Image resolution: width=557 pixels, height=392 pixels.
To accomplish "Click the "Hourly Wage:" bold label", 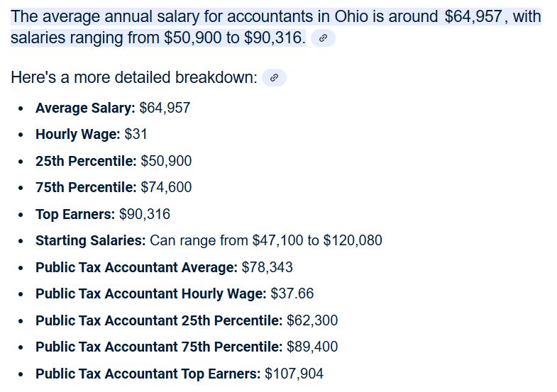I will [x=78, y=134].
